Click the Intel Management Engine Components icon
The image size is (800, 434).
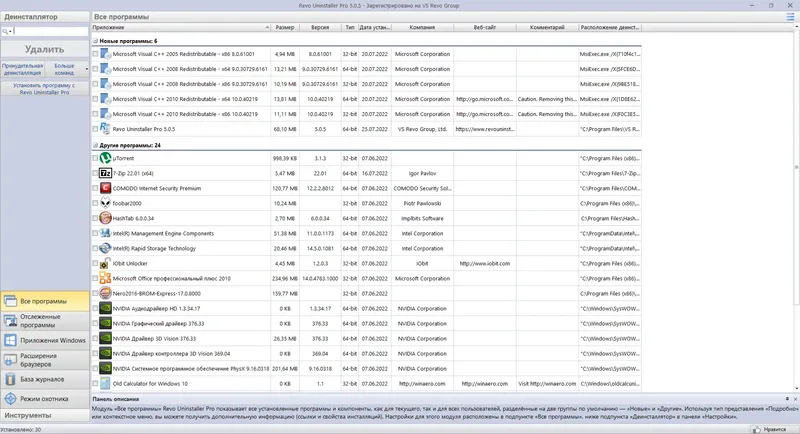(105, 233)
